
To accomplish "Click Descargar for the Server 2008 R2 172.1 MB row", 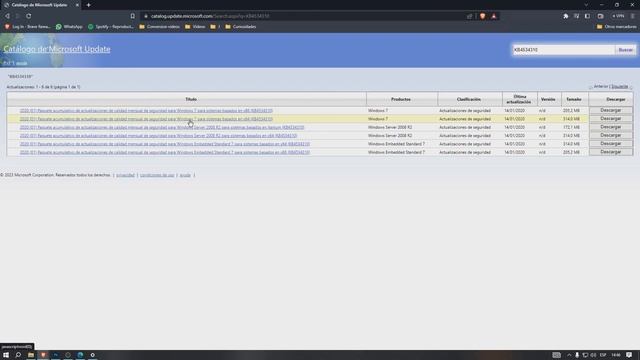I will click(611, 127).
